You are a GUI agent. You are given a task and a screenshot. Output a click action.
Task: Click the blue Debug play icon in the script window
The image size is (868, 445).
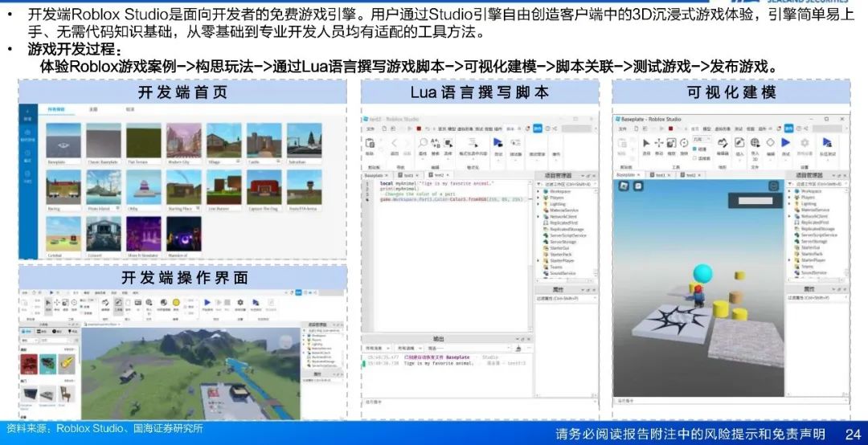coord(497,142)
